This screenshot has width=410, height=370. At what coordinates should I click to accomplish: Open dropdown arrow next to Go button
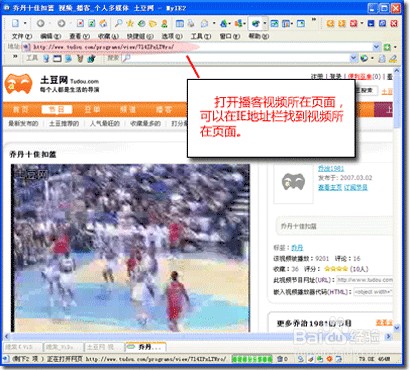pos(395,47)
